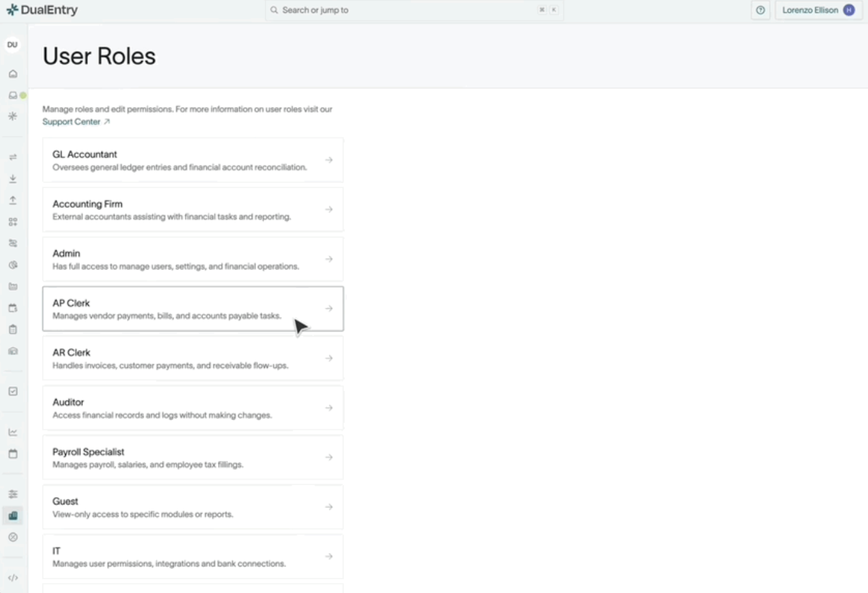Screen dimensions: 868x593
Task: Open the home icon in the sidebar
Action: 13,74
